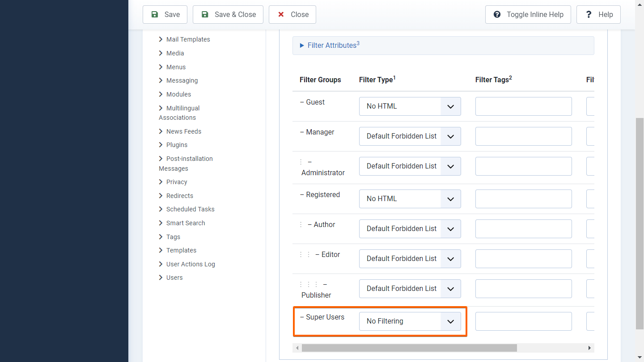Image resolution: width=644 pixels, height=362 pixels.
Task: Open User Actions Log settings
Action: pos(191,264)
